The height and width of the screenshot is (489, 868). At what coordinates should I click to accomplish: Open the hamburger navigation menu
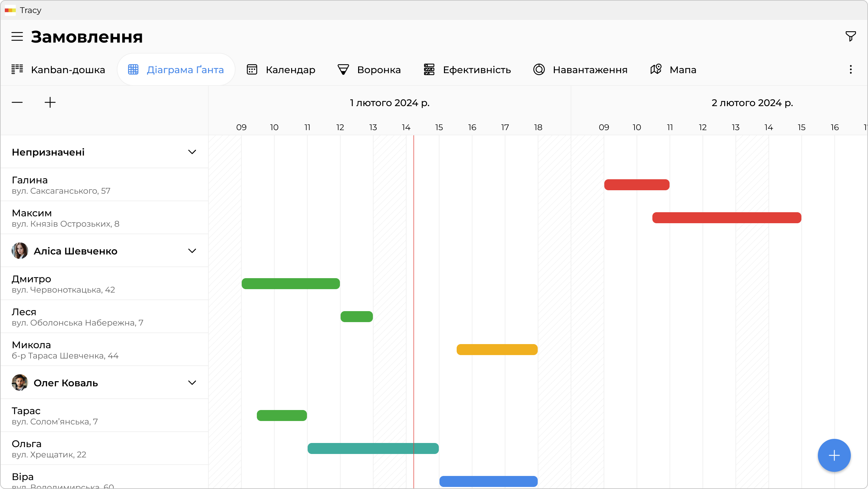[x=17, y=36]
